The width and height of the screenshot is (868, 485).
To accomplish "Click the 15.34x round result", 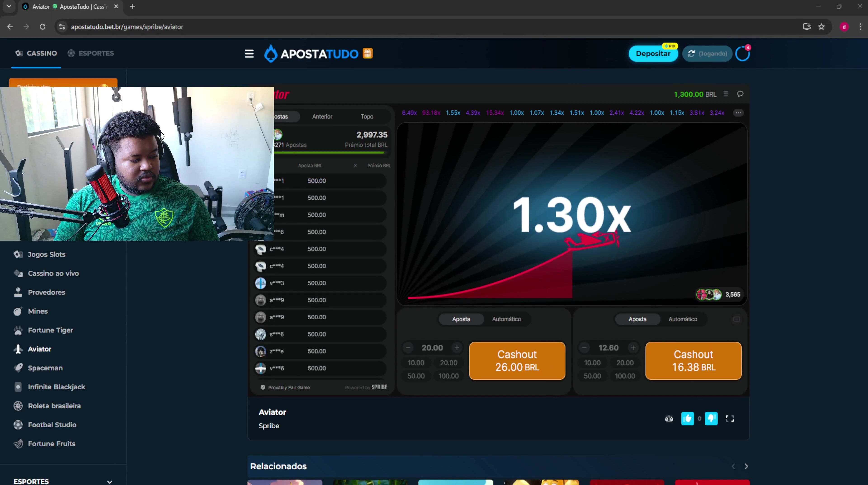I will [x=495, y=113].
